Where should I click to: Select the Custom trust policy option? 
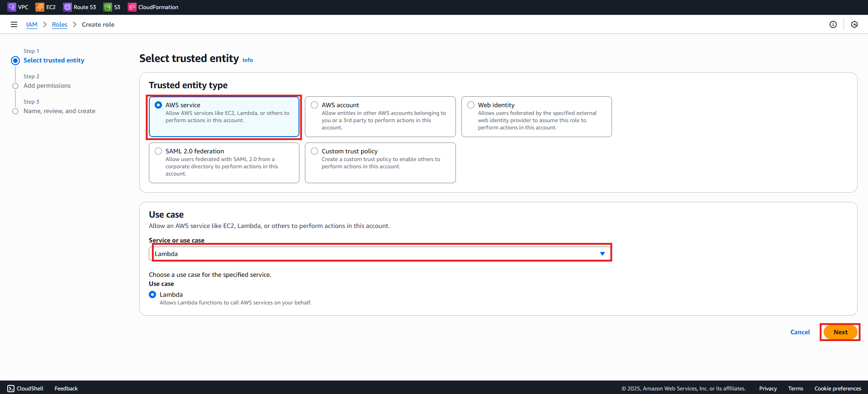(314, 151)
